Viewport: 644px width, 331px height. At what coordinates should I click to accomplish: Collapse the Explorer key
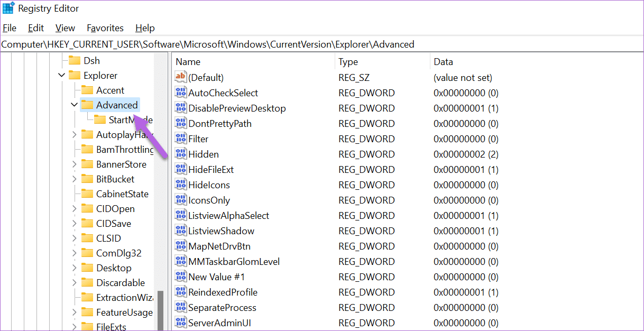(x=62, y=76)
